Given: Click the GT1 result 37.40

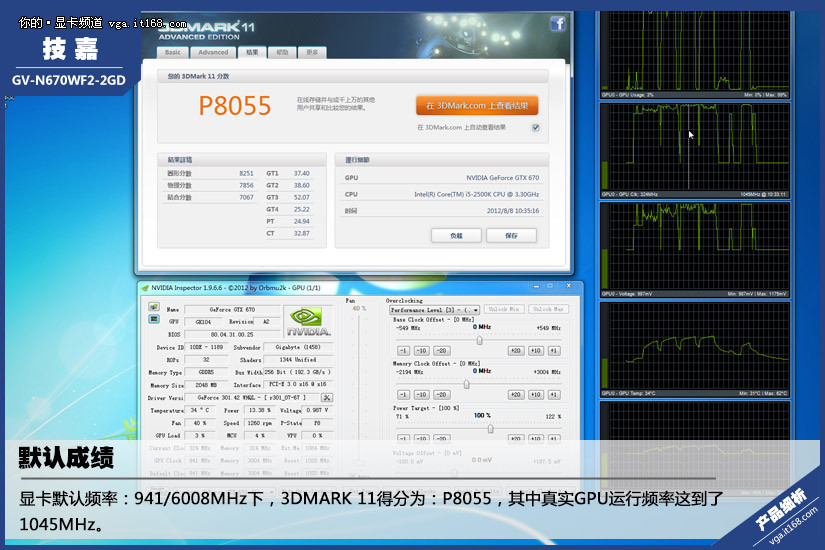Looking at the screenshot, I should click(301, 173).
